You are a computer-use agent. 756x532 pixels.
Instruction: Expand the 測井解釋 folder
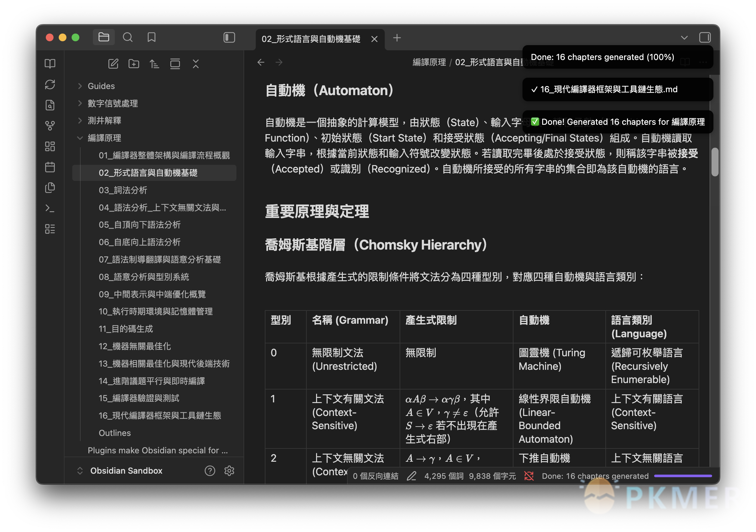point(154,121)
